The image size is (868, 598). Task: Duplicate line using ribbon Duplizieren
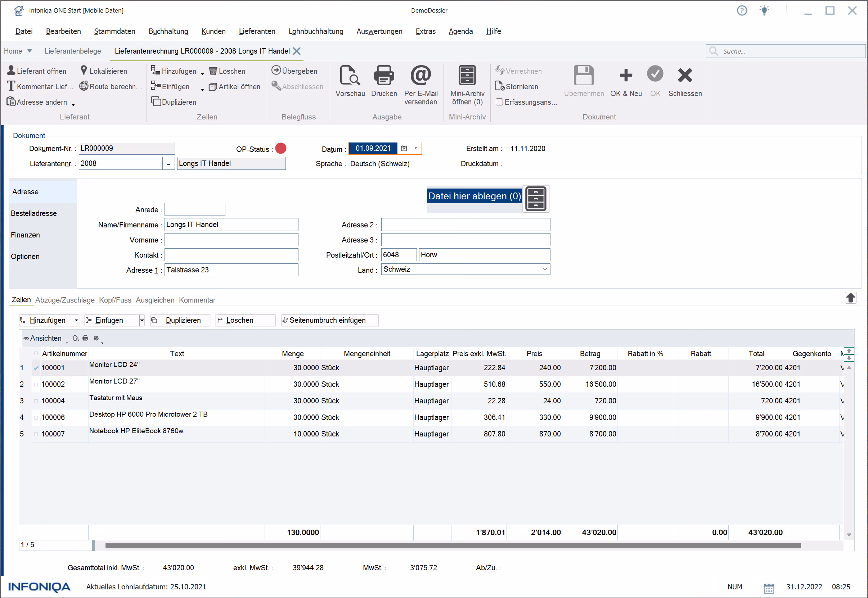pyautogui.click(x=174, y=102)
